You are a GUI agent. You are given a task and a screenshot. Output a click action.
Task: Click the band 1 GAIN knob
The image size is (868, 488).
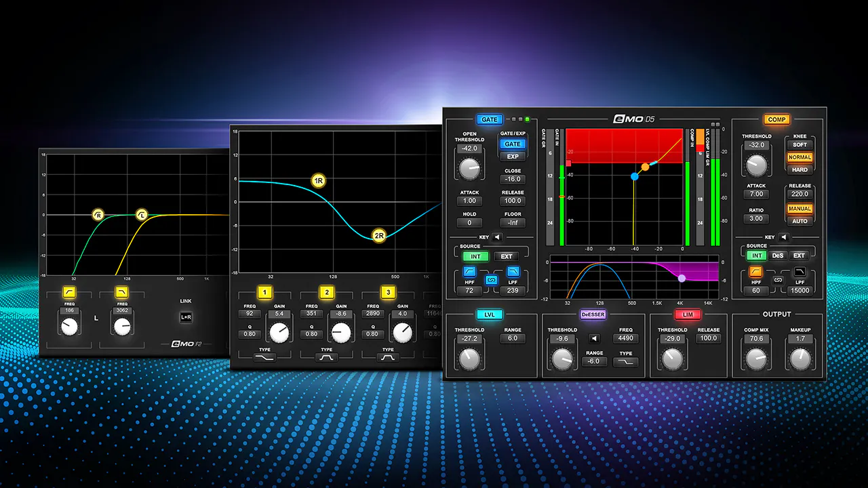[x=279, y=333]
